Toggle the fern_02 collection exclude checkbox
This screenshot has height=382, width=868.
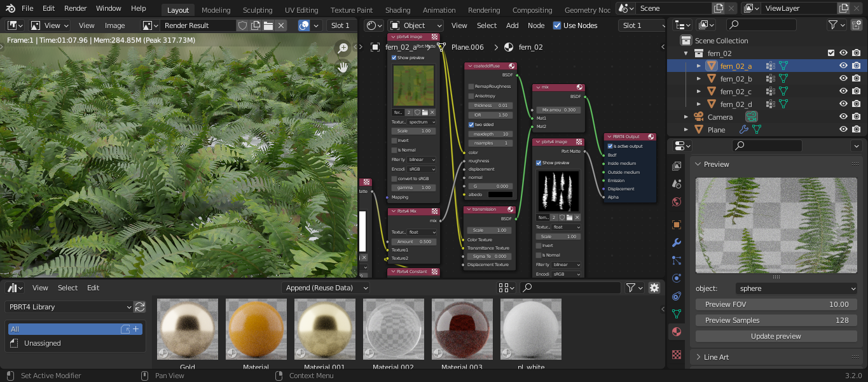click(830, 53)
